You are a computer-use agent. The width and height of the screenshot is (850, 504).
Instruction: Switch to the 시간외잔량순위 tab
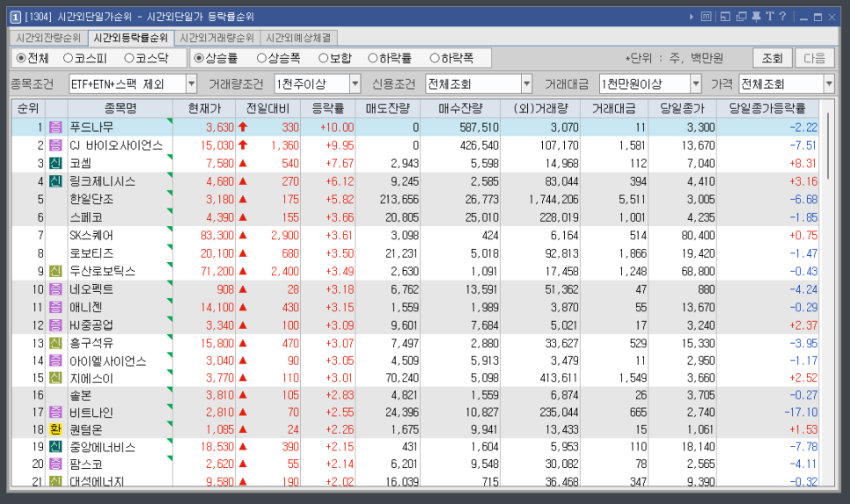48,38
